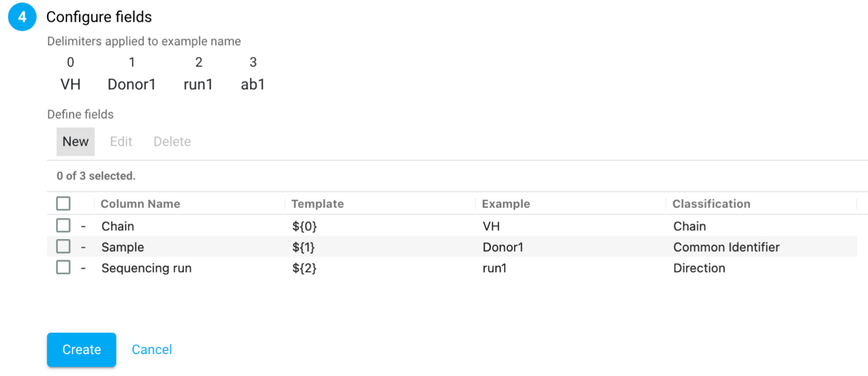Check the Chain row checkbox
This screenshot has height=376, width=868.
pos(63,225)
